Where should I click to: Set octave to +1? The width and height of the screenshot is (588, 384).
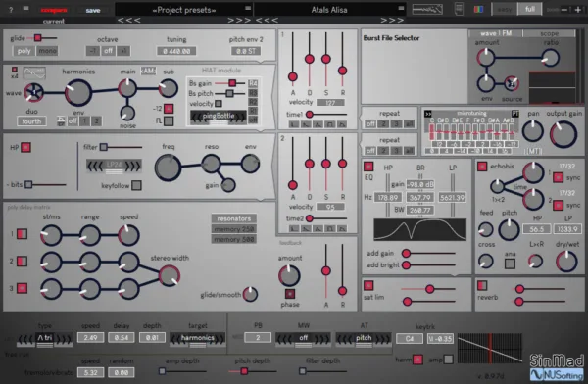(123, 51)
